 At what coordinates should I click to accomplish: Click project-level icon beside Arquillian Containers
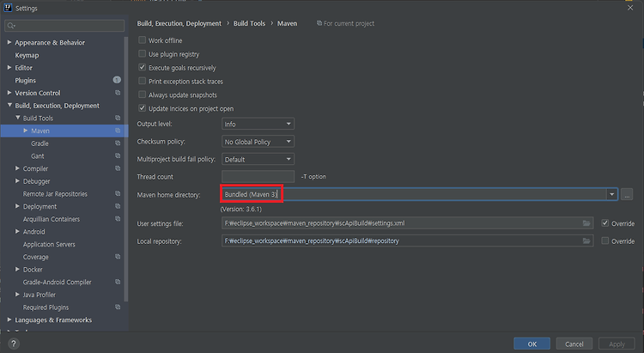118,219
